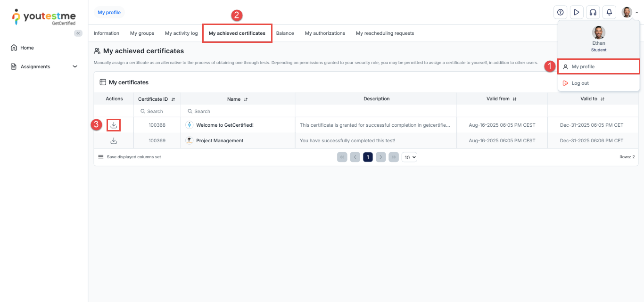Switch to the My activity log tab
This screenshot has width=644, height=302.
(x=181, y=33)
